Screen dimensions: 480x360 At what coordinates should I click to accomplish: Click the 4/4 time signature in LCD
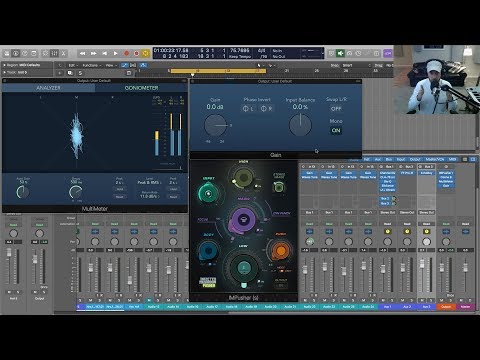click(x=262, y=50)
